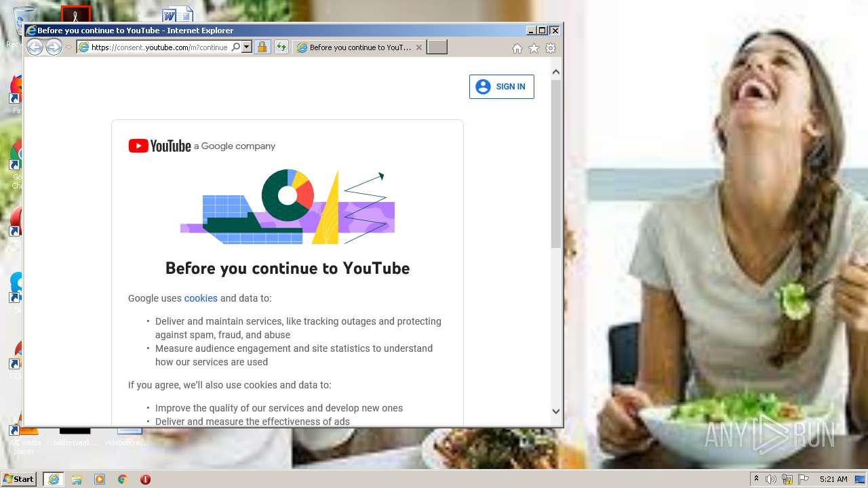Open the recent pages dropdown beside Forward
This screenshot has height=488, width=868.
(68, 47)
